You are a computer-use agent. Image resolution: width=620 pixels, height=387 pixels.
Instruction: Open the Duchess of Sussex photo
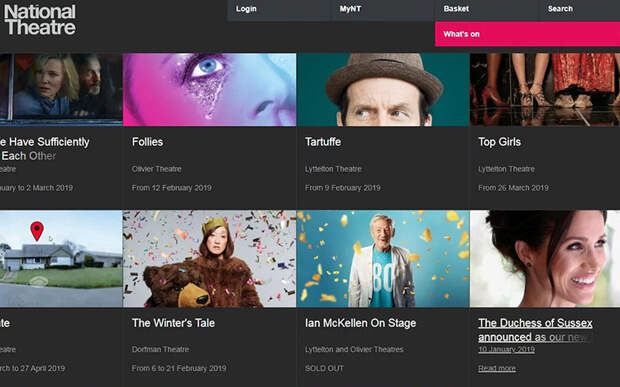coord(545,259)
